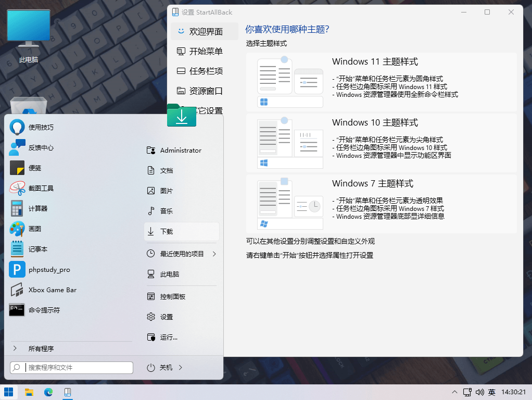Click the 关机 shutdown button

[159, 368]
